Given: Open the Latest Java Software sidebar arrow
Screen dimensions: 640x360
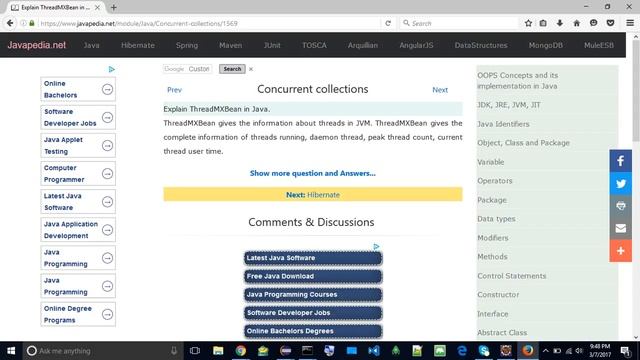Looking at the screenshot, I should [107, 202].
